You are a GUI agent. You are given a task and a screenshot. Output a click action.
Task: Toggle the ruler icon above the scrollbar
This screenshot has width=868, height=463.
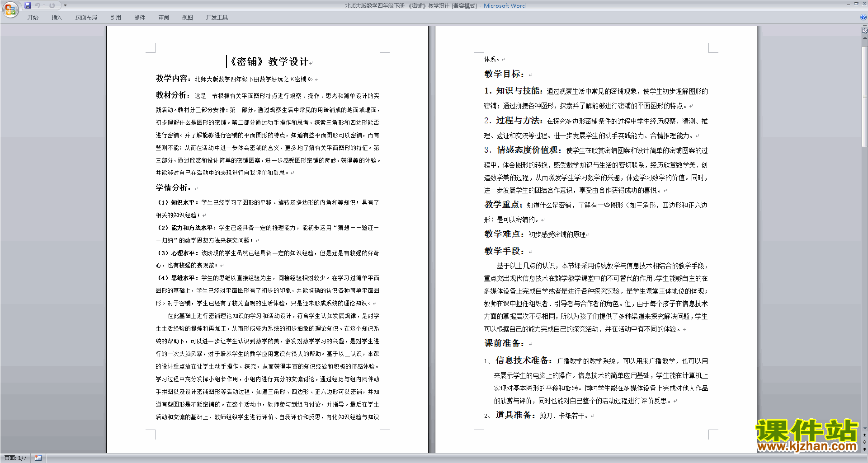pos(864,31)
